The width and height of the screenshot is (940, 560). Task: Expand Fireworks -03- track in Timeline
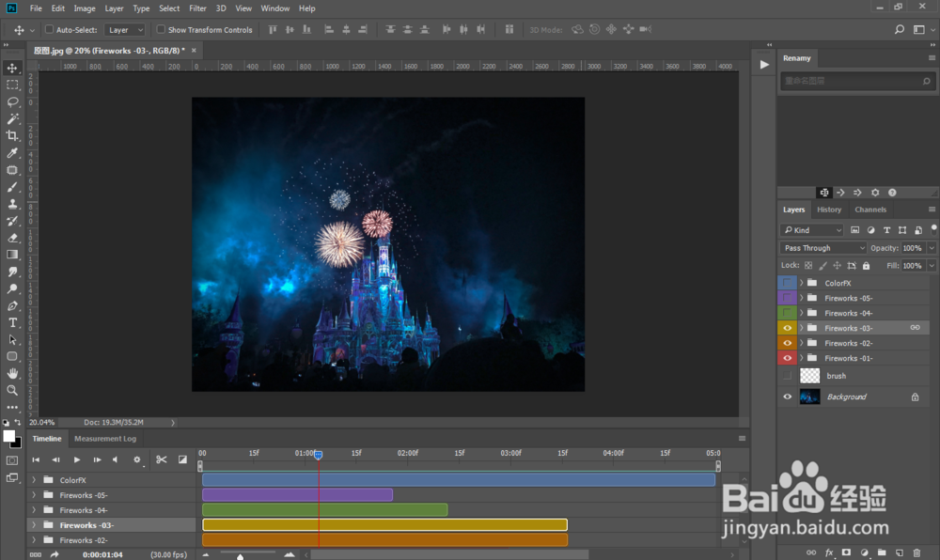pos(34,525)
